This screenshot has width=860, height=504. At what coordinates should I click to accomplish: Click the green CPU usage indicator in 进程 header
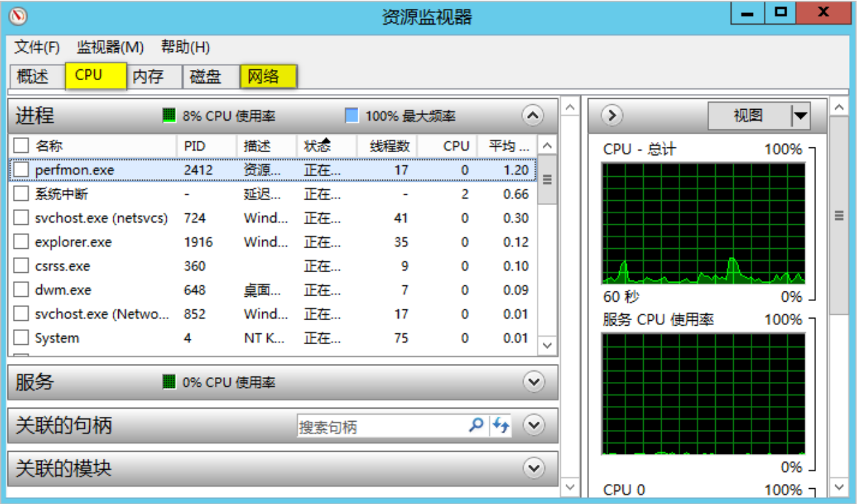point(170,116)
